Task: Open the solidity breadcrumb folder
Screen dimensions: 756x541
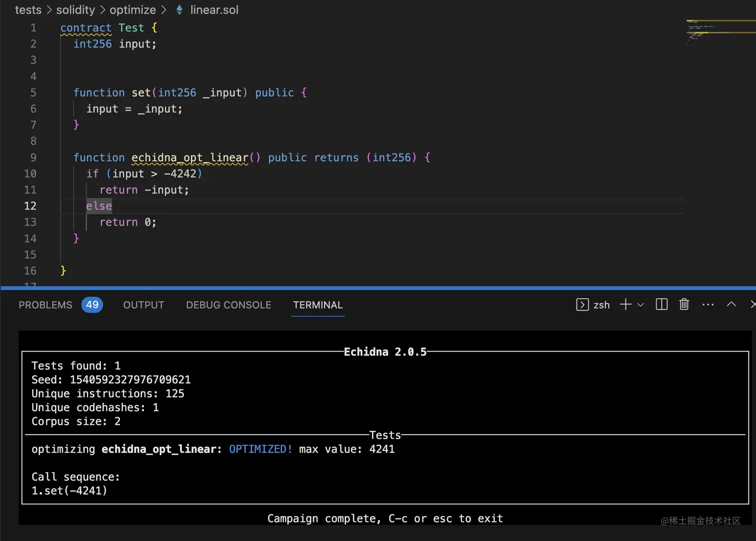Action: click(75, 10)
